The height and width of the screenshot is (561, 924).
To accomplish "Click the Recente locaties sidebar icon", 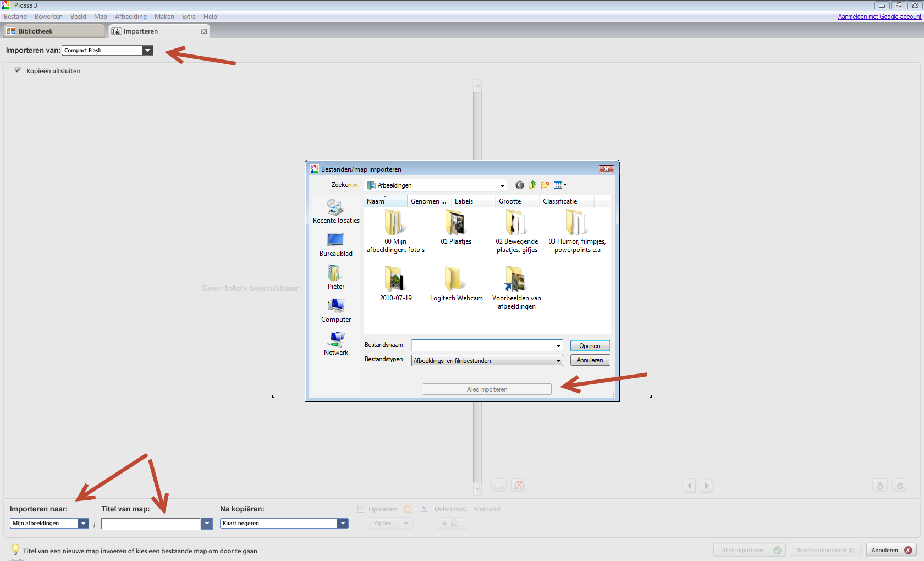I will click(336, 208).
